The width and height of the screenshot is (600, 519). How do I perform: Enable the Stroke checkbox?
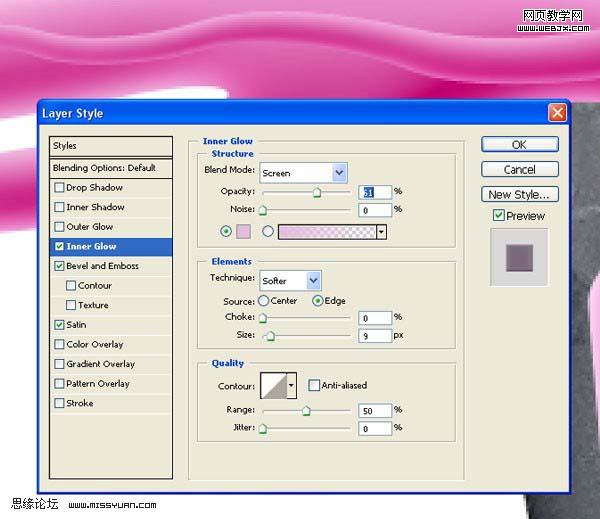click(59, 403)
